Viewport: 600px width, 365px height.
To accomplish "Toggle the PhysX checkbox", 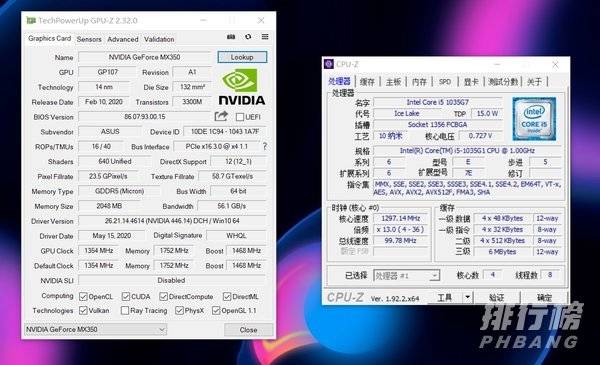I will pyautogui.click(x=179, y=310).
